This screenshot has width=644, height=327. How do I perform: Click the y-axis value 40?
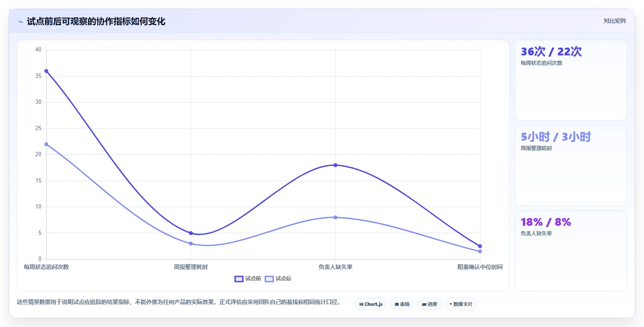tap(38, 50)
